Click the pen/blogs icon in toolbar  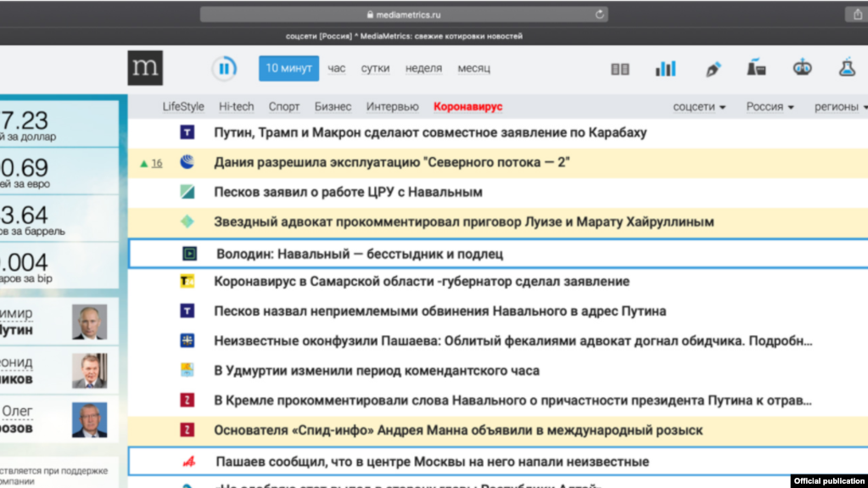click(713, 69)
